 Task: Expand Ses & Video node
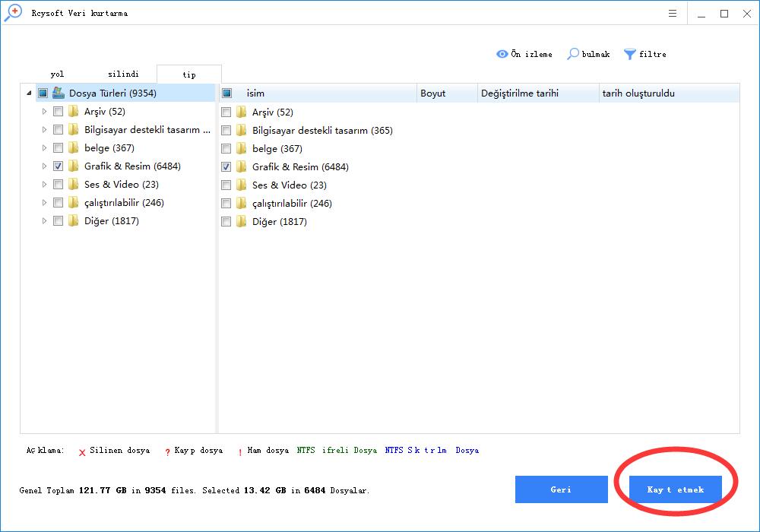coord(44,184)
